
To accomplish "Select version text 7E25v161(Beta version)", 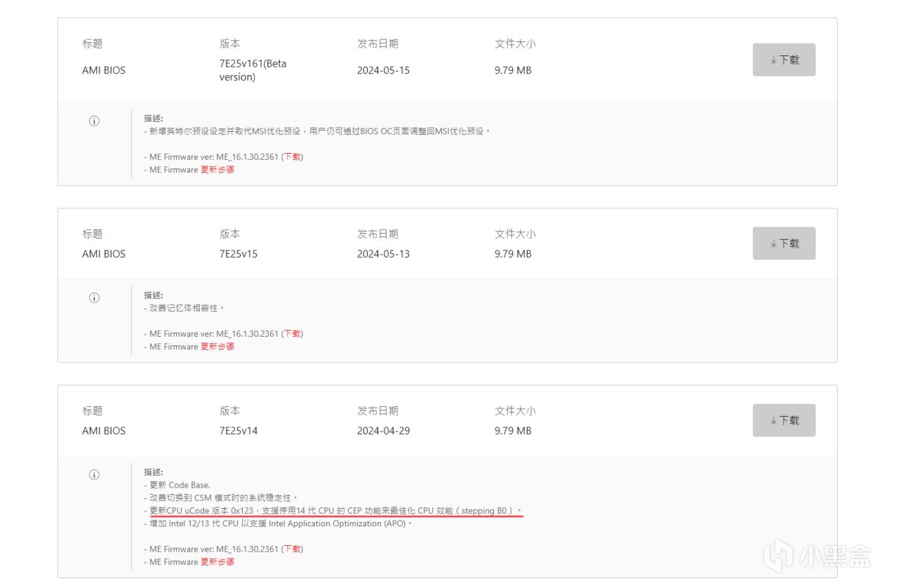I will click(x=253, y=70).
